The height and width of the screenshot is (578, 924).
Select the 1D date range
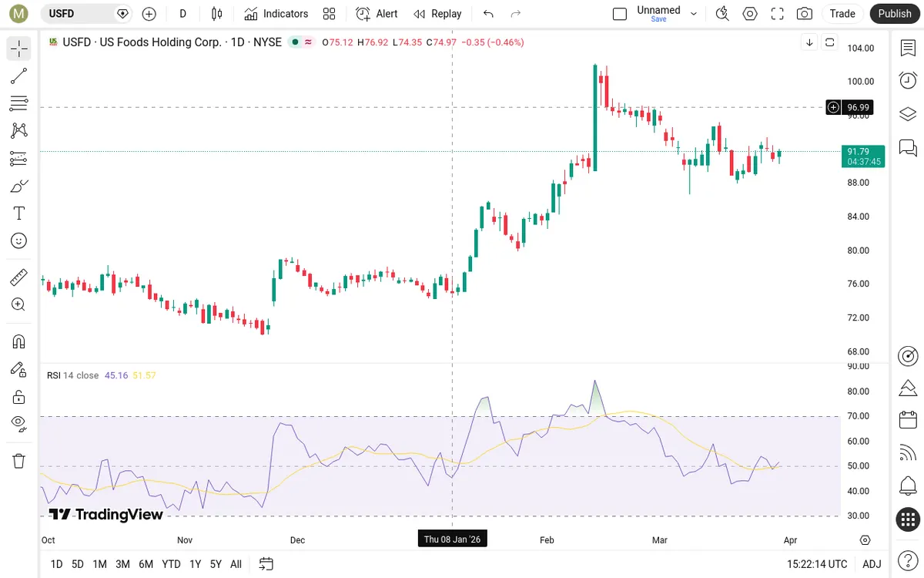pyautogui.click(x=56, y=564)
